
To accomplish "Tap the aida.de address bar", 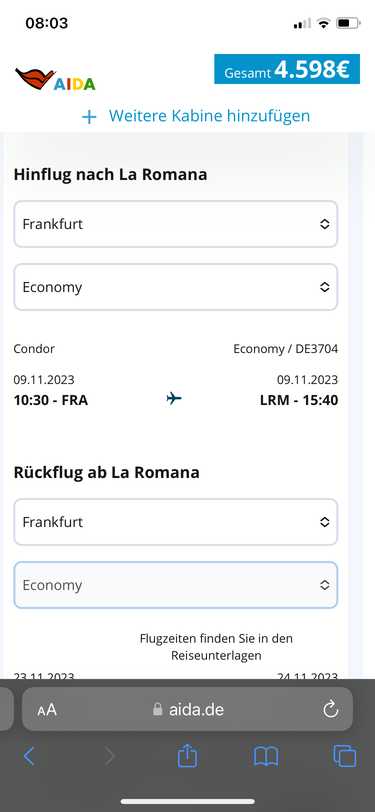I will click(188, 709).
